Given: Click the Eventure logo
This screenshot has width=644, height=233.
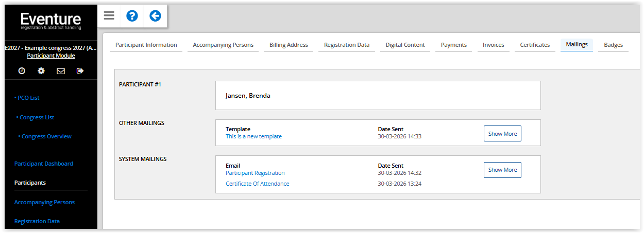Looking at the screenshot, I should coord(50,21).
